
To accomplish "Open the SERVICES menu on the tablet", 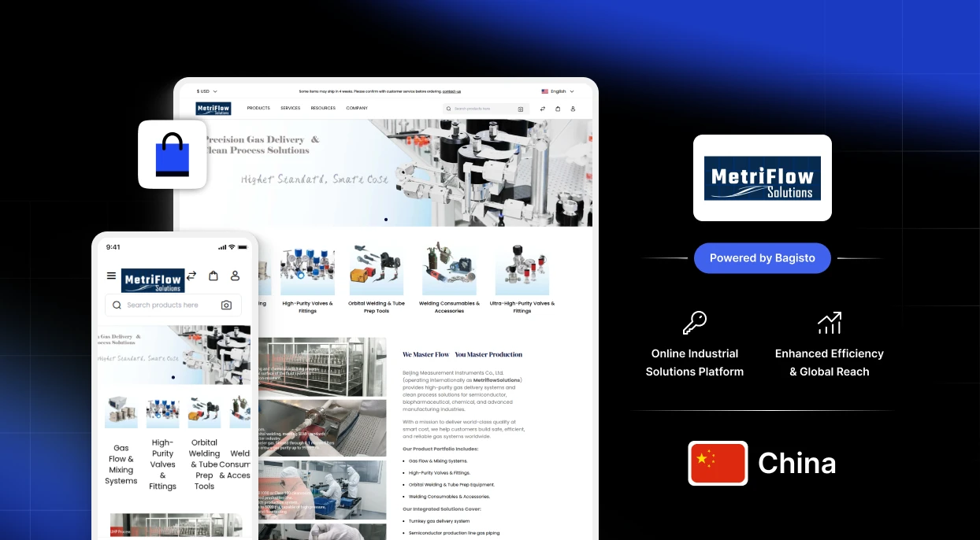I will 290,108.
